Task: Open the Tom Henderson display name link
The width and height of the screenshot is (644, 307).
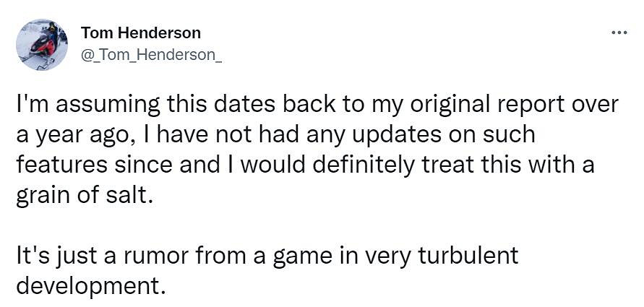Action: pos(141,33)
